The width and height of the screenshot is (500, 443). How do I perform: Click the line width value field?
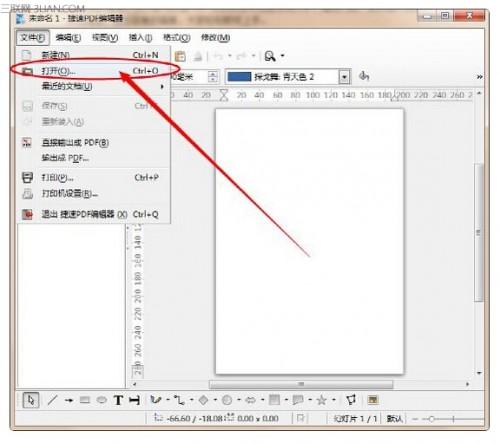point(189,77)
